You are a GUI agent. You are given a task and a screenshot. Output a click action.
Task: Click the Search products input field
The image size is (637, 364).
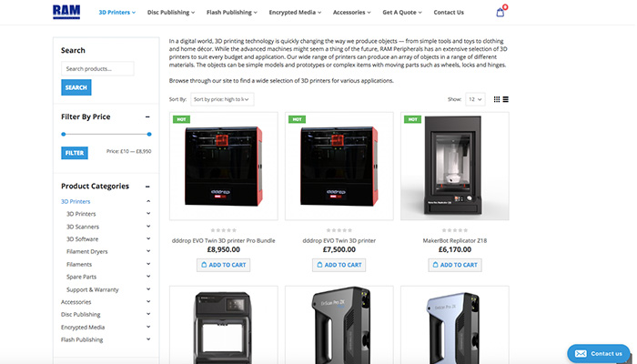[97, 68]
